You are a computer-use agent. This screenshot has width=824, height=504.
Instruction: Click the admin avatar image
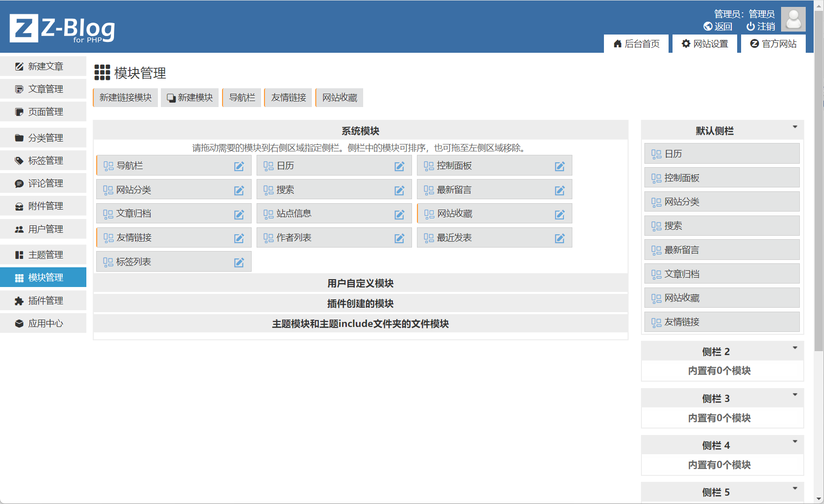pos(793,20)
